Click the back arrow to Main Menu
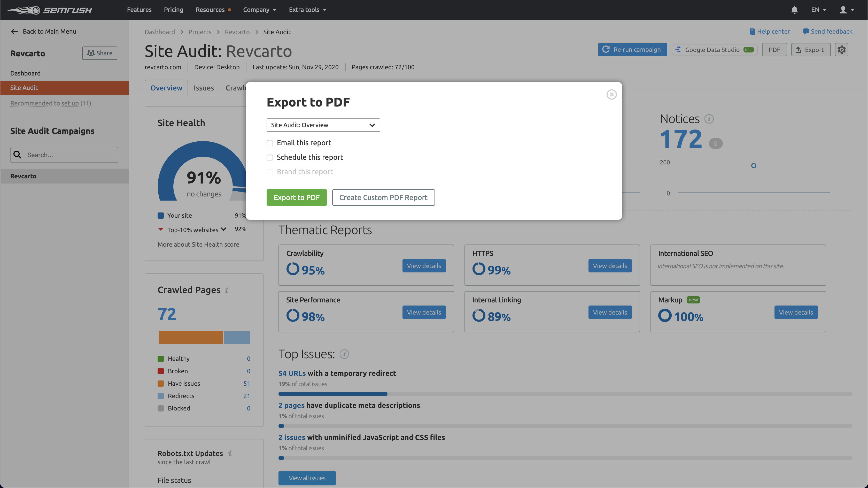Viewport: 868px width, 488px height. tap(14, 31)
